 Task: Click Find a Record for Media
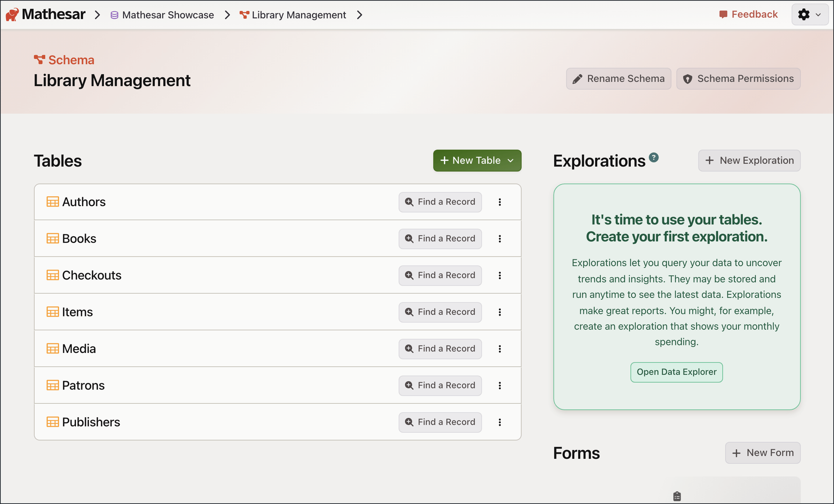coord(440,349)
